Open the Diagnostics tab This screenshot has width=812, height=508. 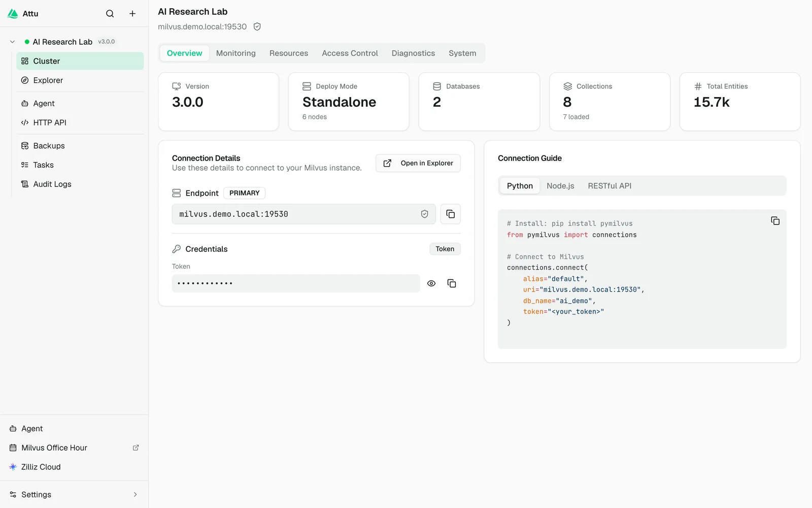coord(413,53)
